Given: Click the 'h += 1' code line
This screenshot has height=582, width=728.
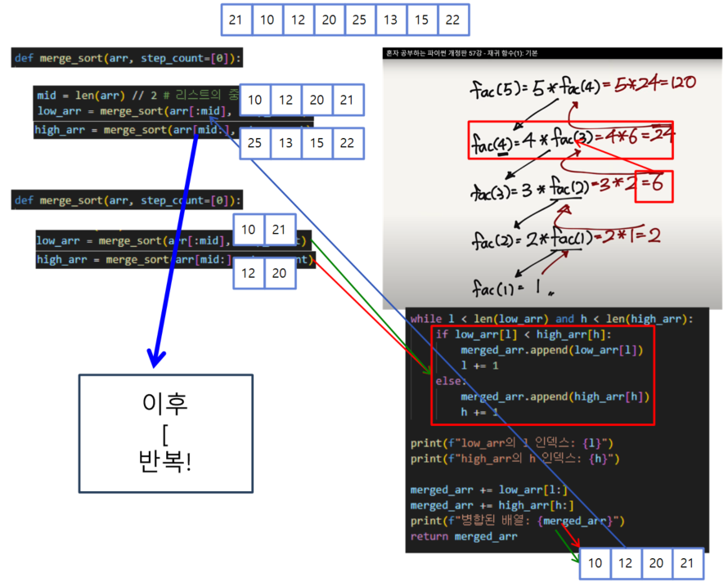Looking at the screenshot, I should (x=479, y=412).
